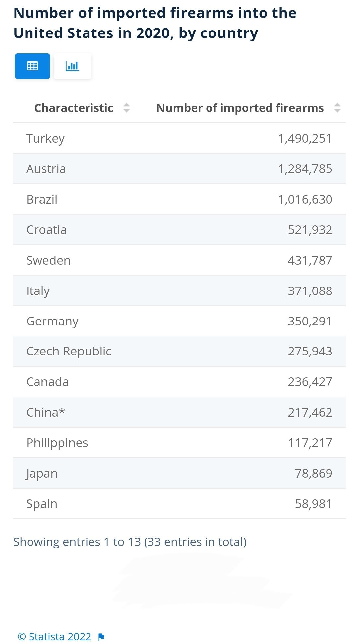This screenshot has height=644, width=358.
Task: Click the Number of imported firearms header
Action: point(240,108)
